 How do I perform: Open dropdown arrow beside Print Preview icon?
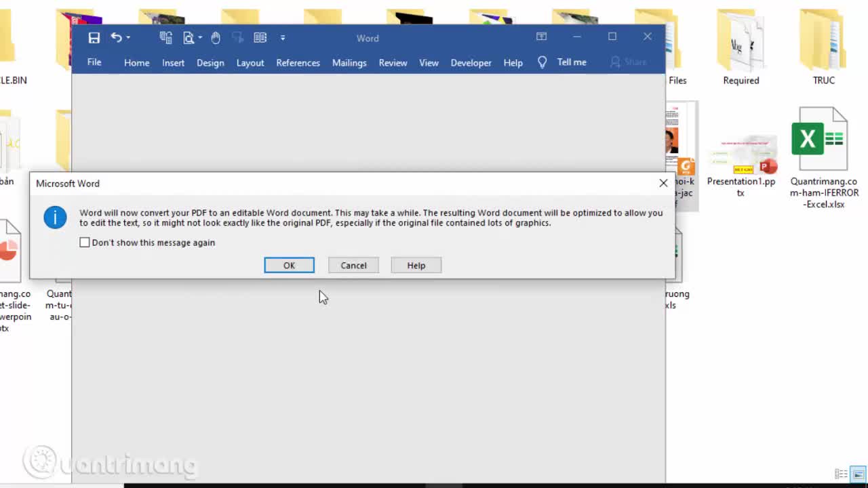click(200, 38)
